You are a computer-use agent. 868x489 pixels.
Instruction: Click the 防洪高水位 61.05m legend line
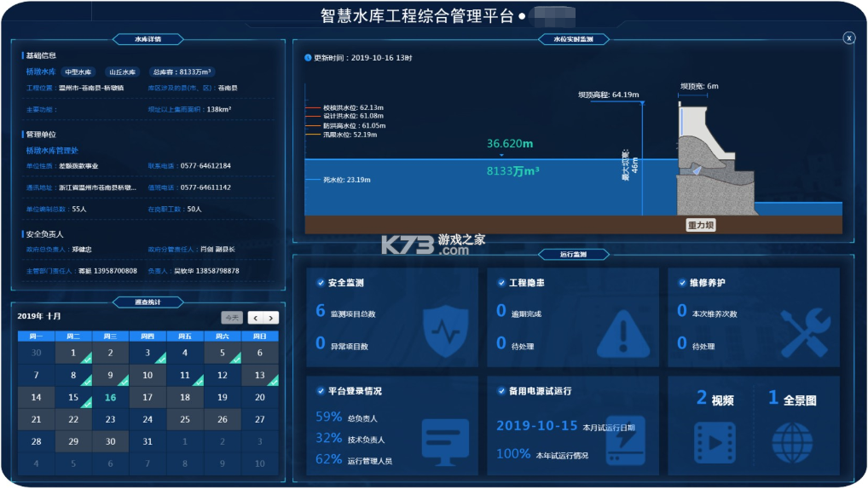point(345,125)
